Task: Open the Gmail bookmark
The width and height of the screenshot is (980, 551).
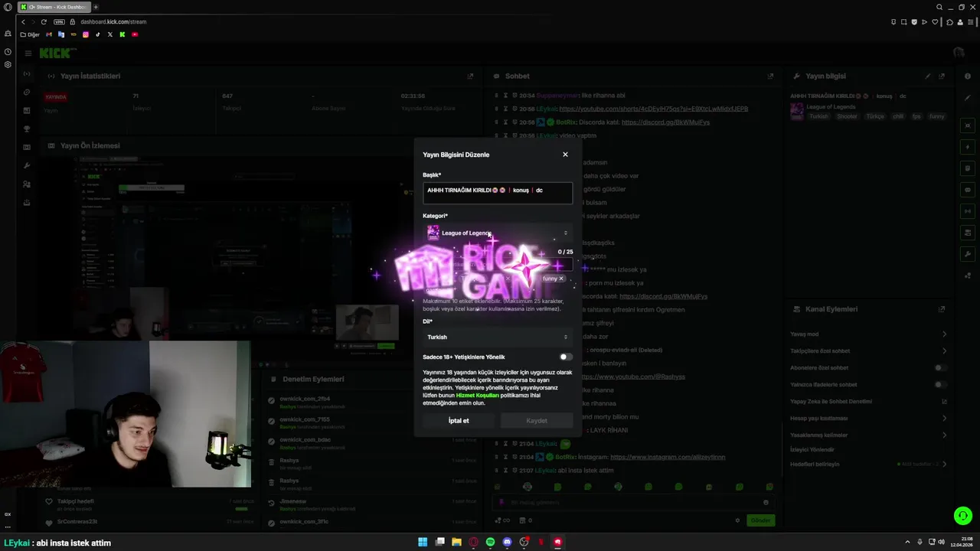Action: [49, 34]
